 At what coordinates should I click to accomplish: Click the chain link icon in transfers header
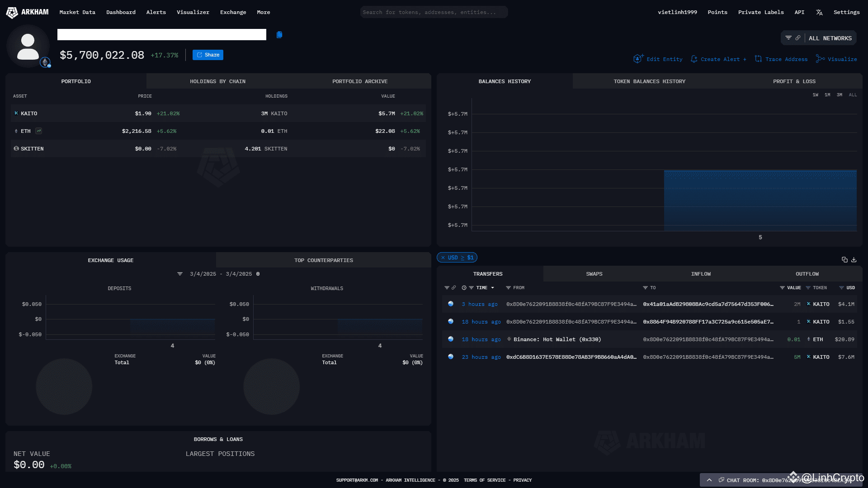point(454,288)
